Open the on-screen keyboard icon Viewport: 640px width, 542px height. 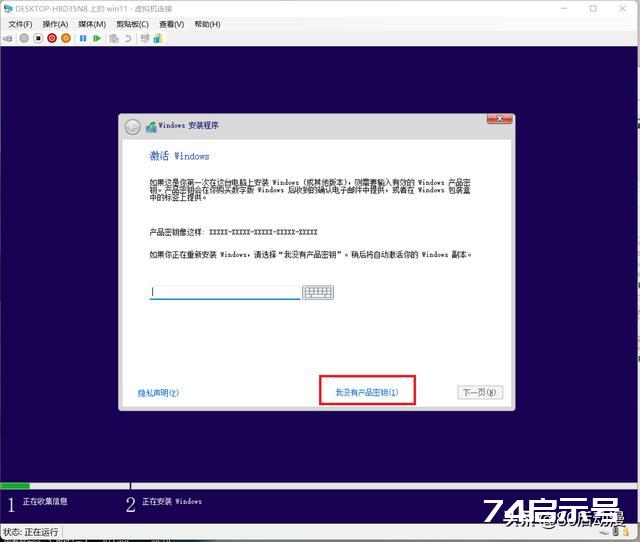(318, 292)
